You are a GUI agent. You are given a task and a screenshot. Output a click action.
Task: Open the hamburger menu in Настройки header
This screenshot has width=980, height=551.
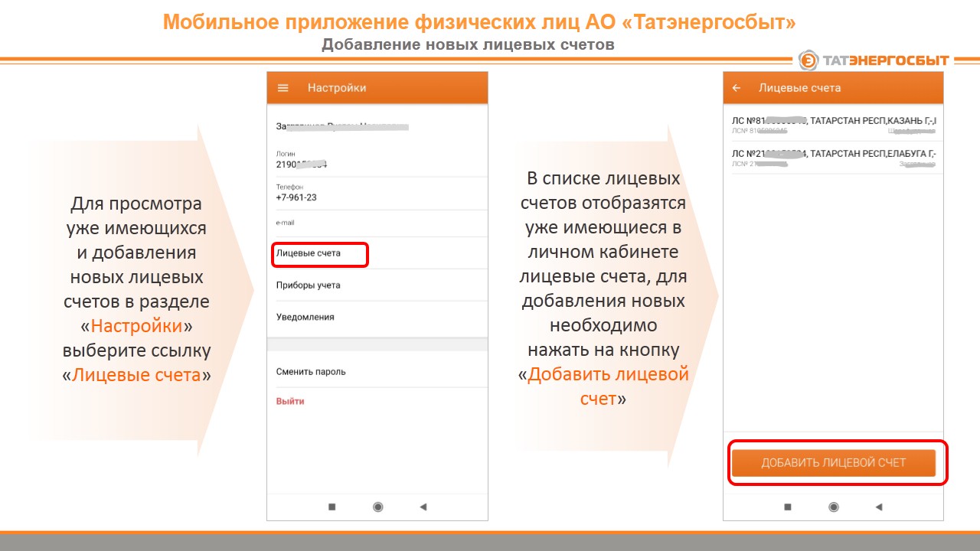tap(283, 88)
